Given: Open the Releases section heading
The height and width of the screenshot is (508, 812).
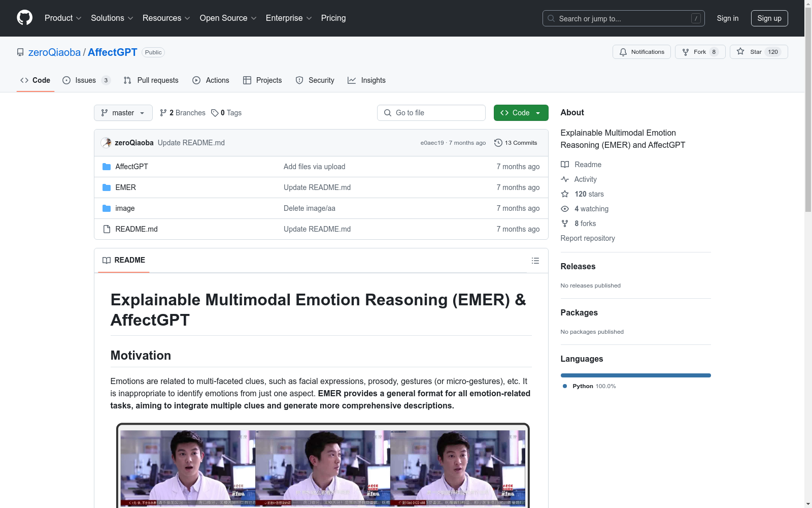Looking at the screenshot, I should tap(578, 266).
